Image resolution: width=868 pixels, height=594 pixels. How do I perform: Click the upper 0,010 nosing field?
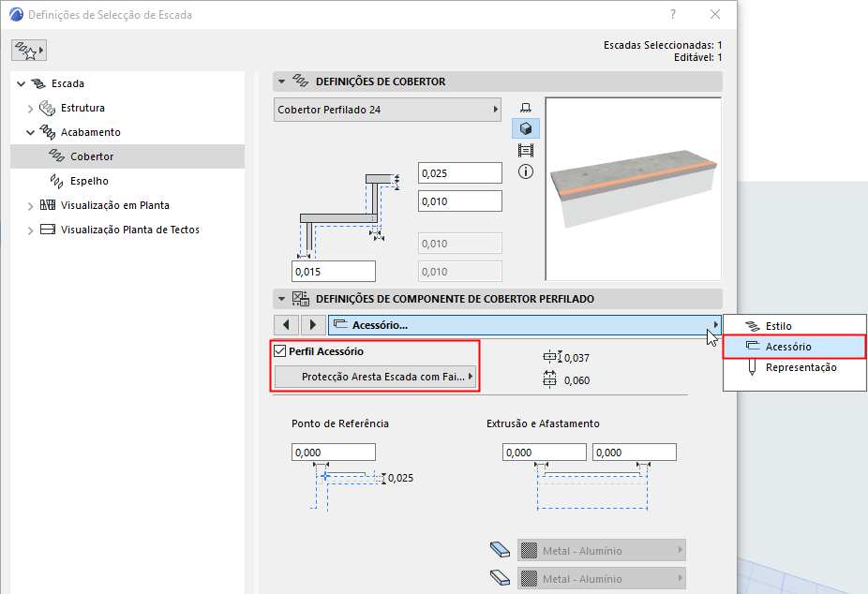(460, 201)
